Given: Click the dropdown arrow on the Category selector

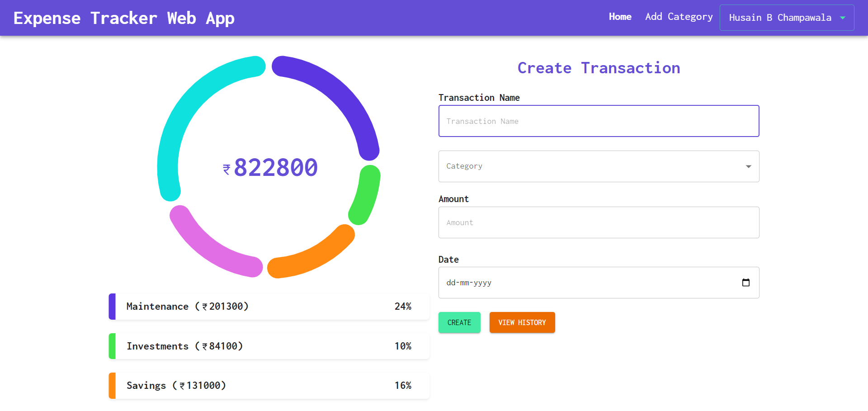Looking at the screenshot, I should tap(748, 166).
